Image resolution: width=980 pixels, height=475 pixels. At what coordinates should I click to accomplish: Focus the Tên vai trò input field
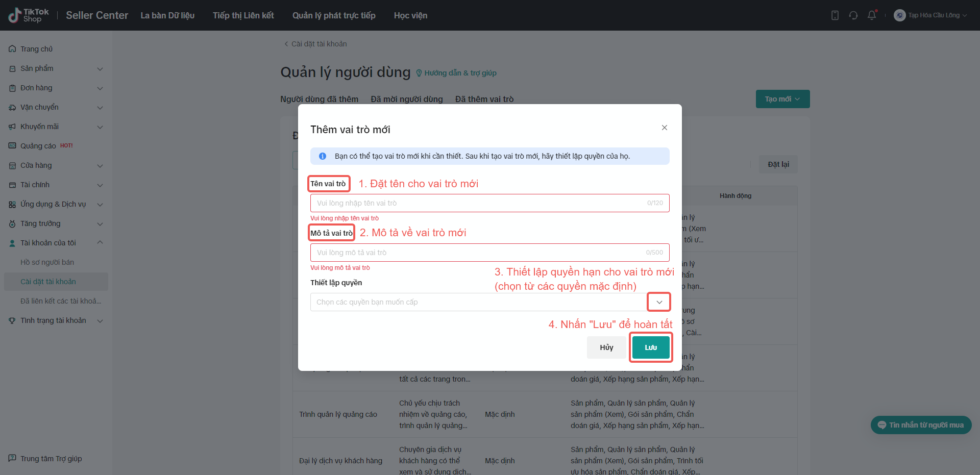(x=490, y=203)
